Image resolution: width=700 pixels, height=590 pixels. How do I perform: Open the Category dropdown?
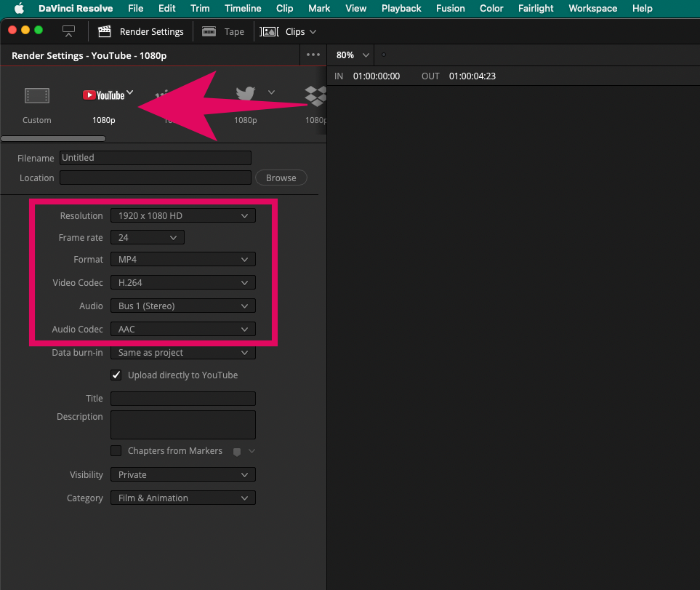coord(183,498)
